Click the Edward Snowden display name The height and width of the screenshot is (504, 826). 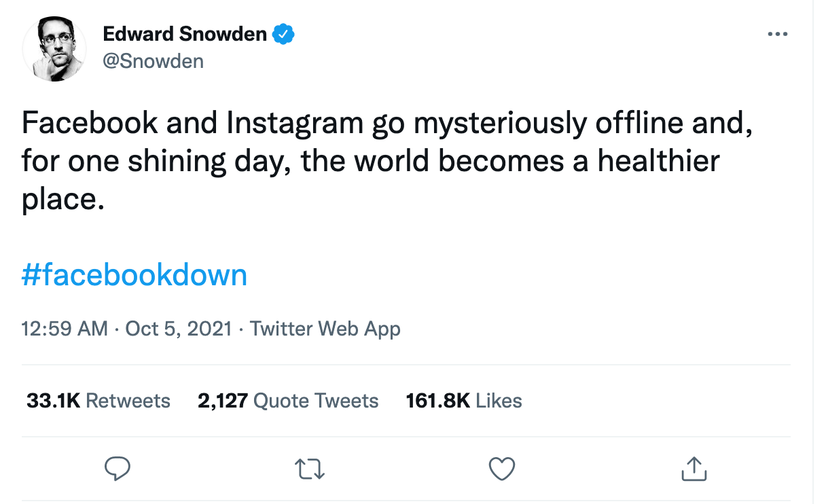(185, 33)
